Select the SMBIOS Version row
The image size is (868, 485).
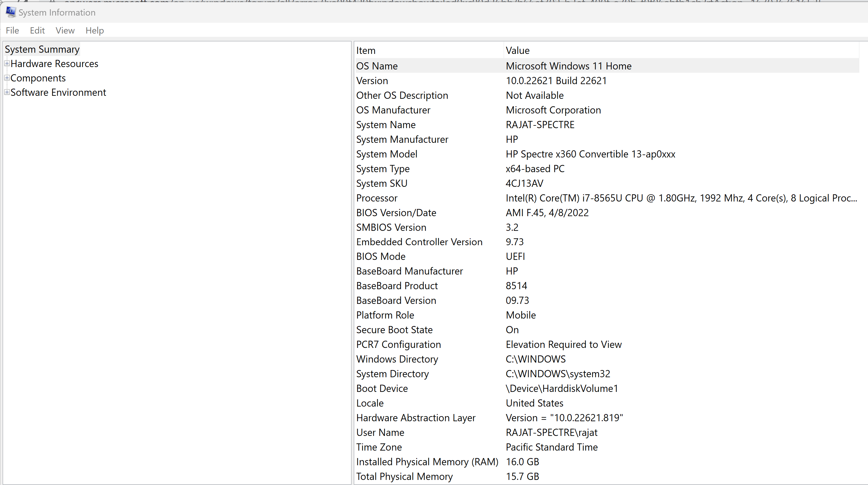(607, 227)
